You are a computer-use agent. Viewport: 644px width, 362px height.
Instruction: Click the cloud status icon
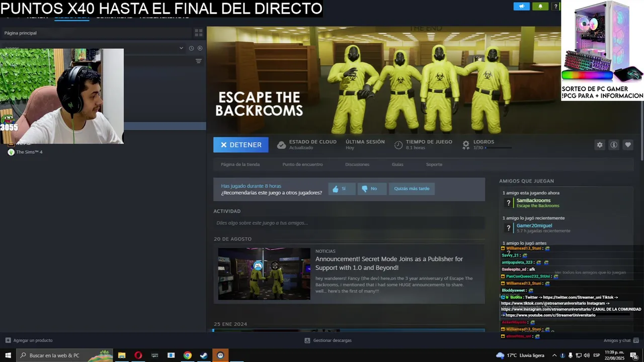[282, 145]
